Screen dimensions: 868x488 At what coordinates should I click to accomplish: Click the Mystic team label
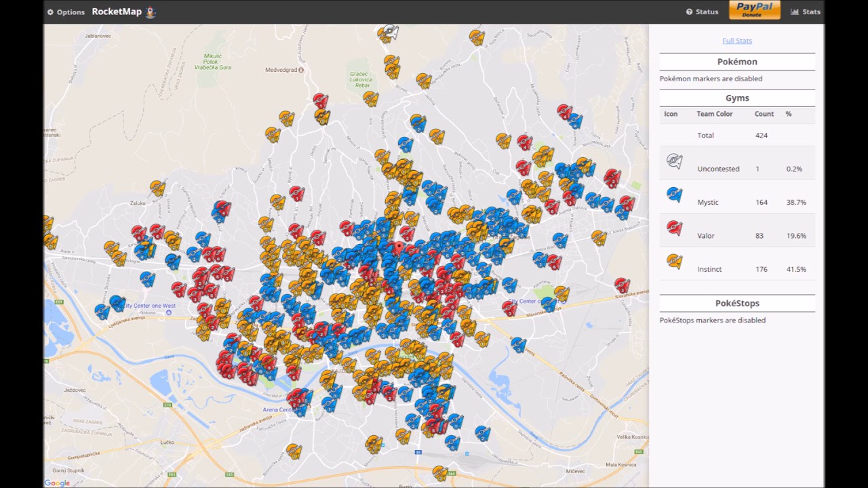coord(708,202)
